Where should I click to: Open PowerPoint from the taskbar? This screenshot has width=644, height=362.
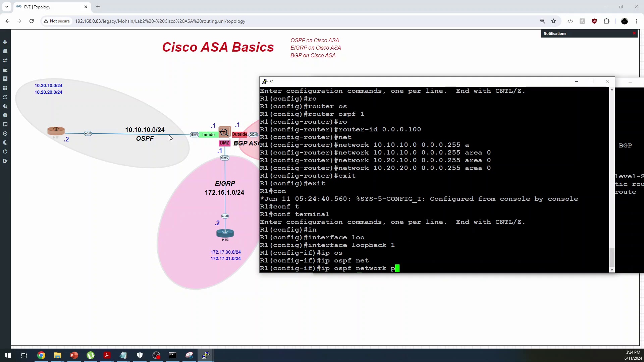click(x=74, y=355)
